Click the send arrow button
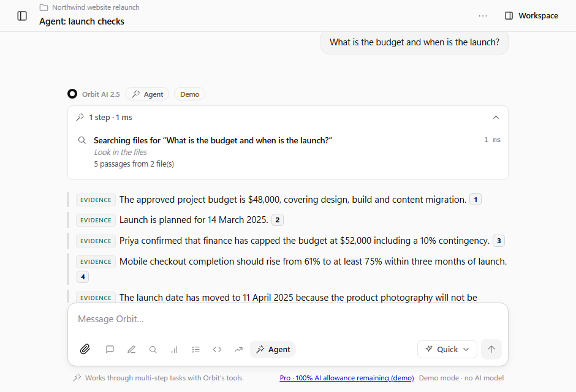Viewport: 576px width, 392px height. (x=491, y=349)
